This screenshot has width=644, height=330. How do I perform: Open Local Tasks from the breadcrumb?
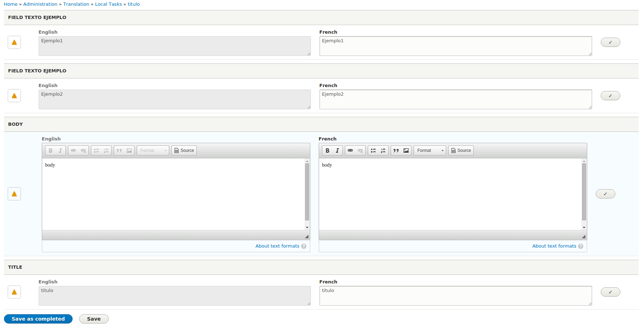pyautogui.click(x=108, y=4)
